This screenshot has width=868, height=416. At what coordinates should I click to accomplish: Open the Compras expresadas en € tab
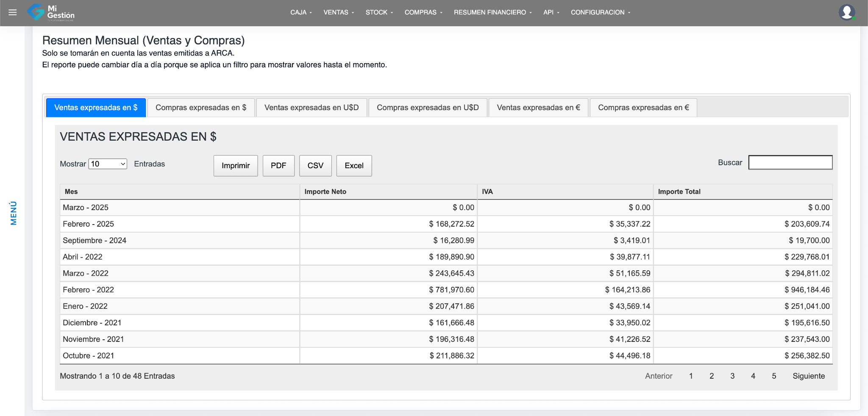[643, 108]
